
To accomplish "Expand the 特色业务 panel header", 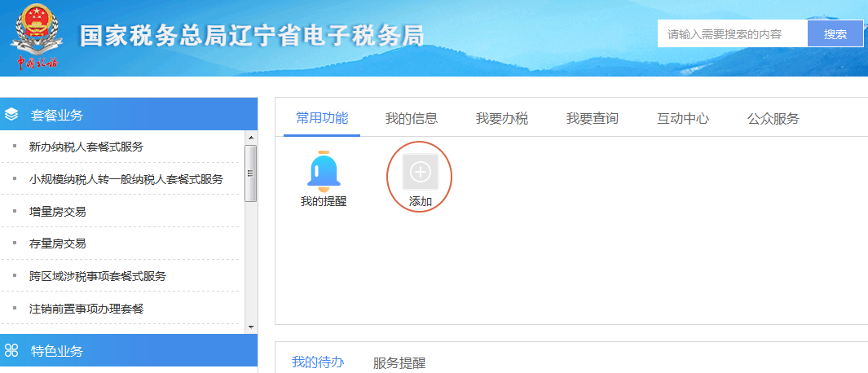I will [129, 350].
